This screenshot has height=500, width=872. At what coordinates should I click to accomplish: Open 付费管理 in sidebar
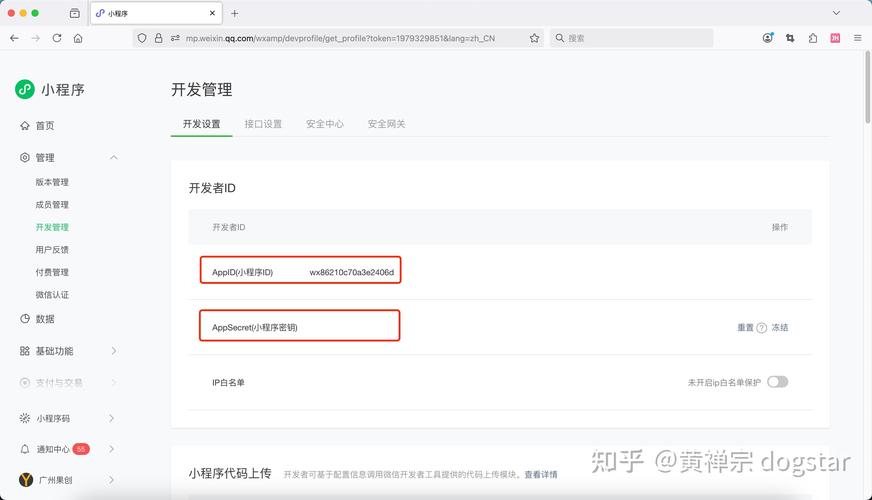(52, 272)
